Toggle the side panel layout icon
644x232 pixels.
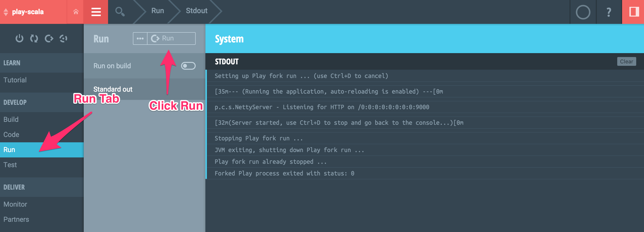tap(634, 12)
